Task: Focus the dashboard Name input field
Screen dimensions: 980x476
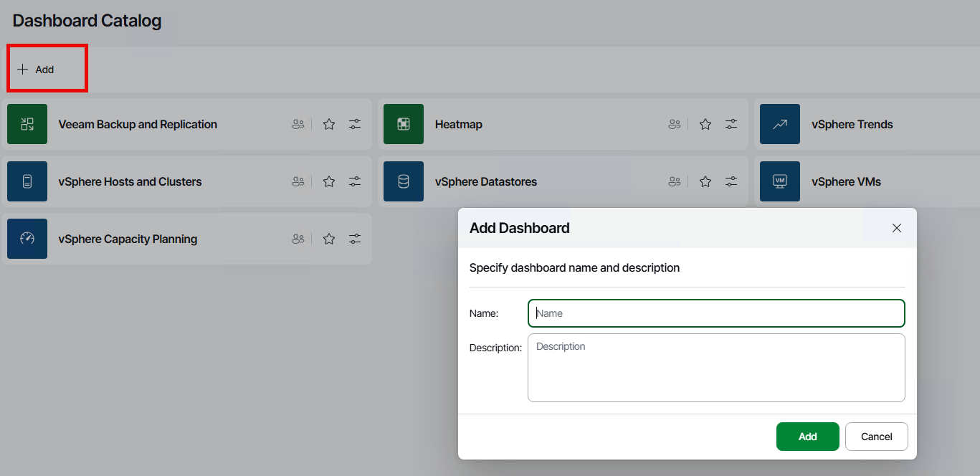Action: [x=716, y=313]
